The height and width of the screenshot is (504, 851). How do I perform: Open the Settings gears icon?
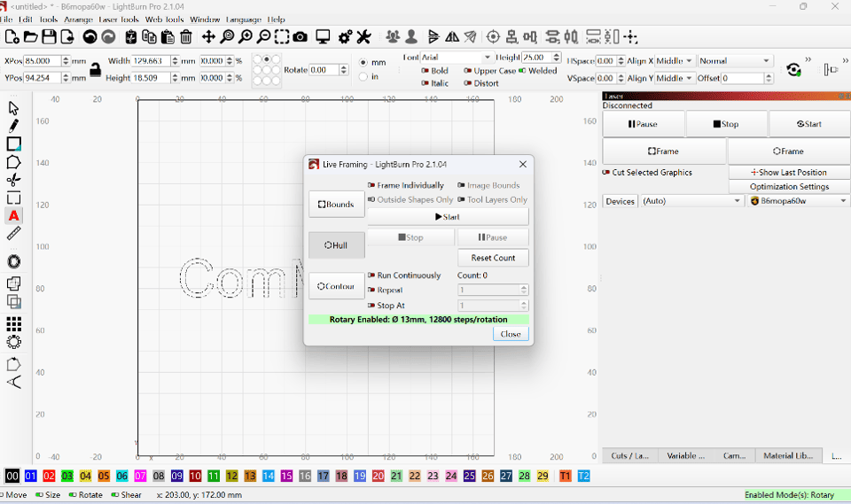[x=345, y=37]
